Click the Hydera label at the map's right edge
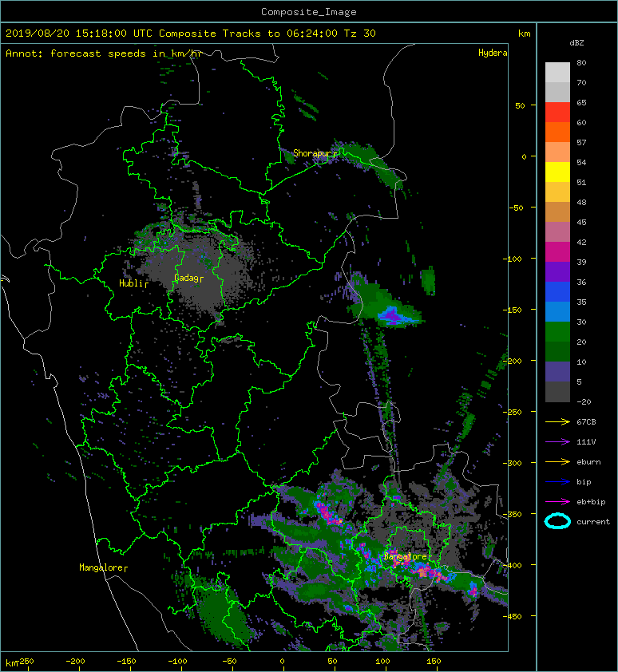This screenshot has width=618, height=672. pos(493,53)
